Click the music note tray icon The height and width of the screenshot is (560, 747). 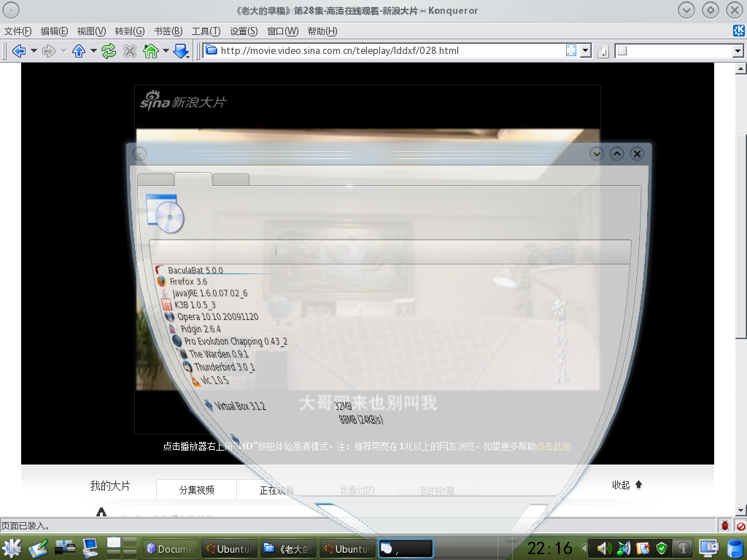pos(623,548)
